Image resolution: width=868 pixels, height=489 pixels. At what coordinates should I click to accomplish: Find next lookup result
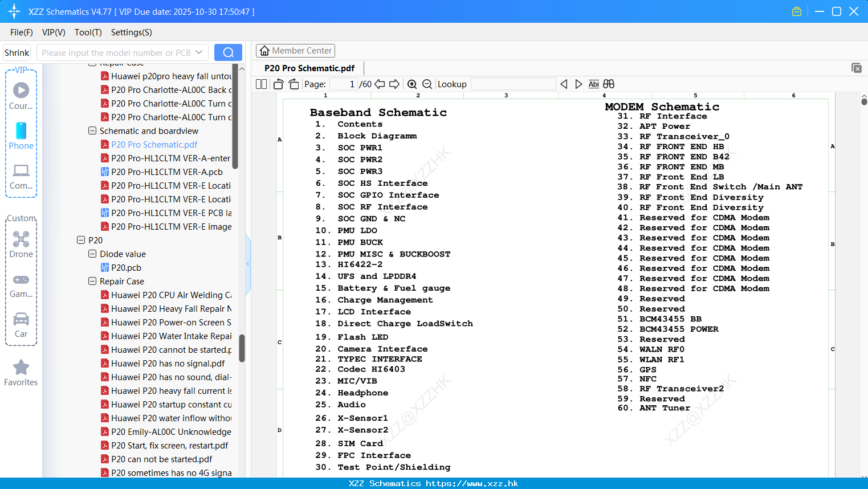pyautogui.click(x=578, y=84)
